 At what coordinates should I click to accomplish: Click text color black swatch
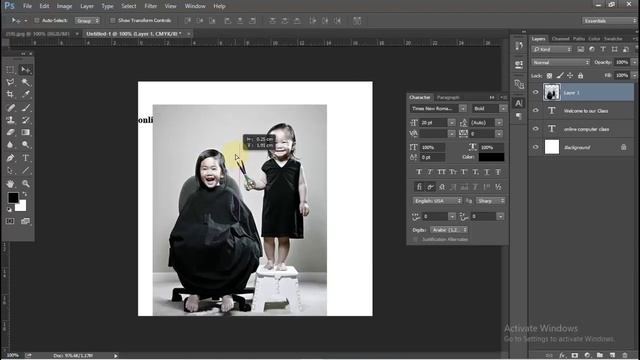point(491,157)
